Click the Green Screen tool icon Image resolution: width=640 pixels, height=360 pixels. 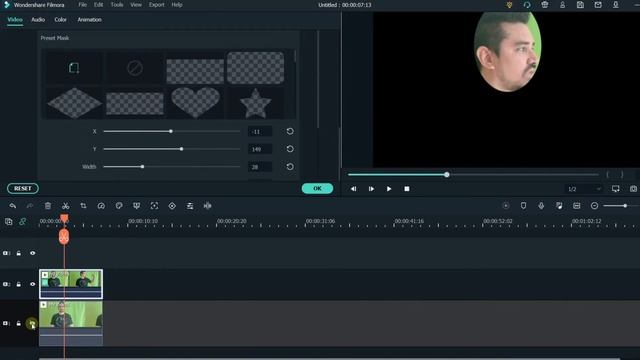click(x=137, y=206)
